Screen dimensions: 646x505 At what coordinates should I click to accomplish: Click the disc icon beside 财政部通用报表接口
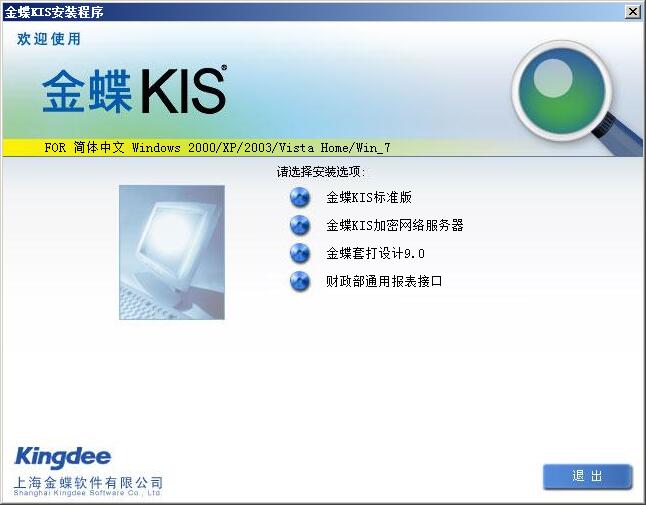point(300,281)
